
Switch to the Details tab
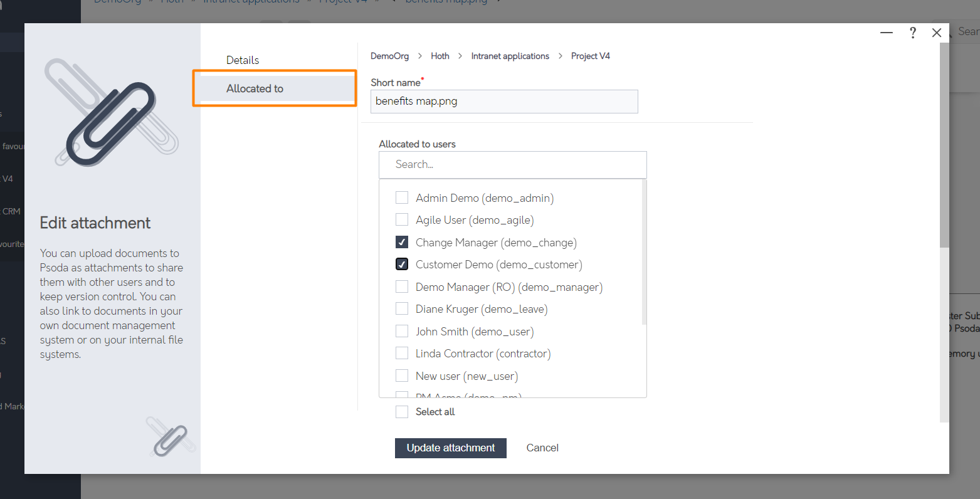pyautogui.click(x=243, y=60)
